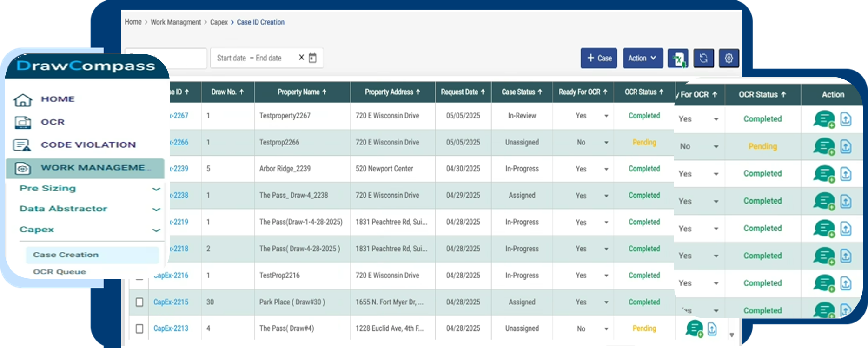The width and height of the screenshot is (868, 348).
Task: Expand the Pre Sizing menu section
Action: [x=156, y=189]
